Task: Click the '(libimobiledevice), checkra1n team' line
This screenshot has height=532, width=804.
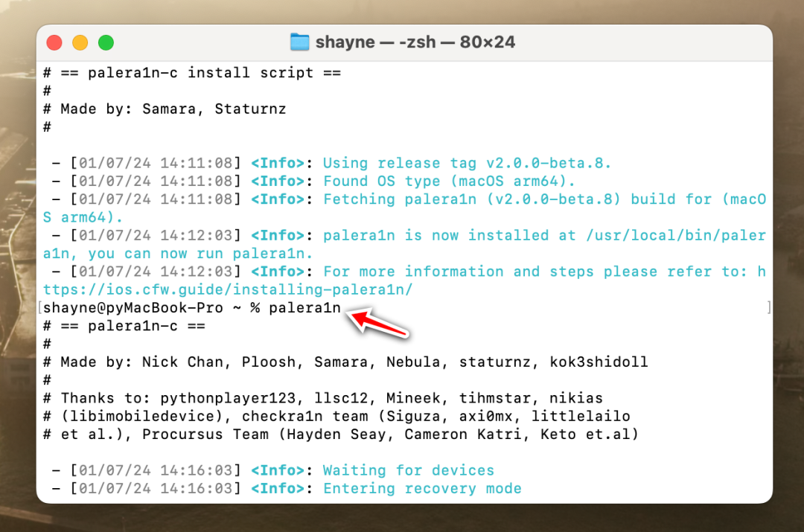Action: click(337, 416)
